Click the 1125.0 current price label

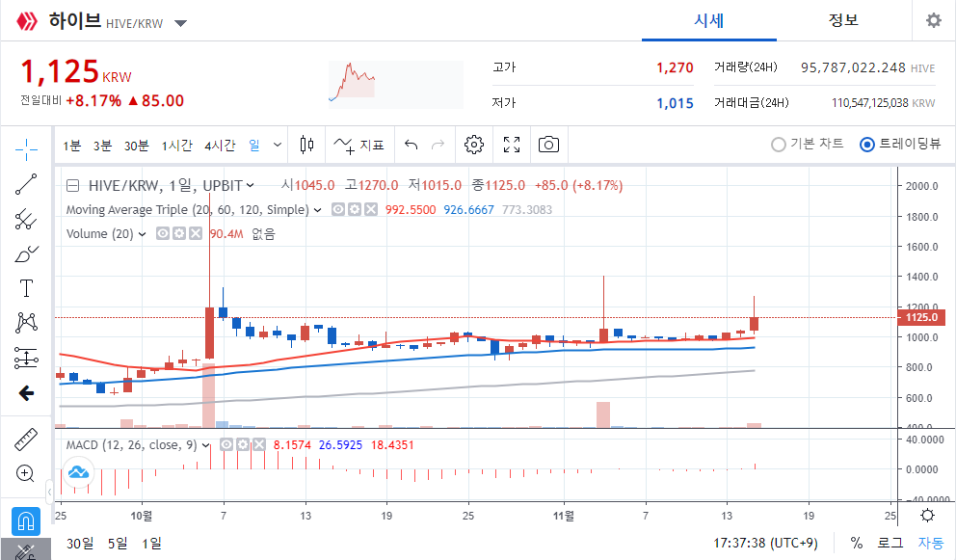point(921,317)
